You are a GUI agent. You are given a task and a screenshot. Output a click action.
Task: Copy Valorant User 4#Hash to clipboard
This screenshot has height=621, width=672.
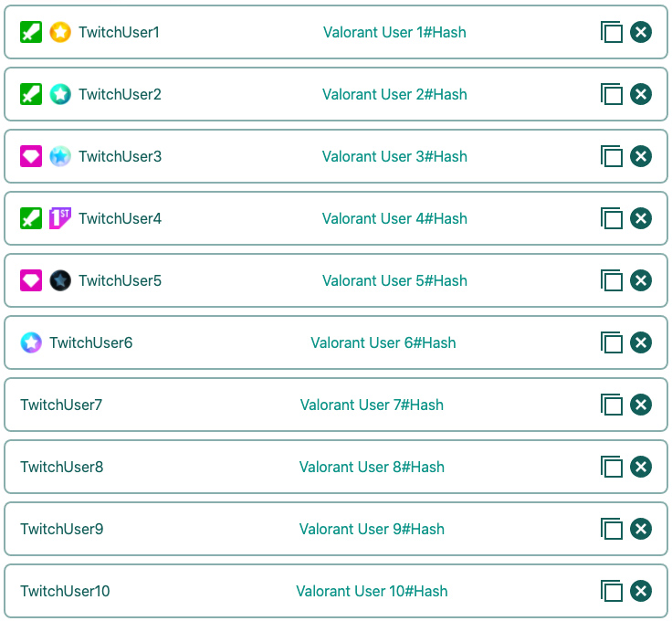[x=611, y=218]
